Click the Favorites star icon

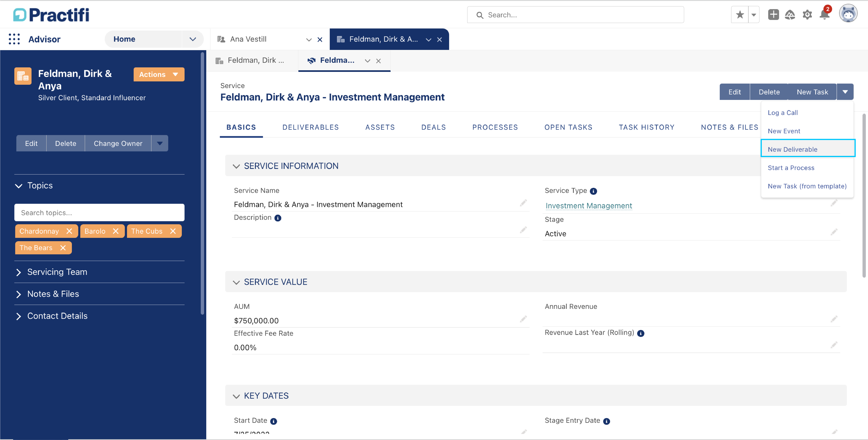pyautogui.click(x=740, y=15)
